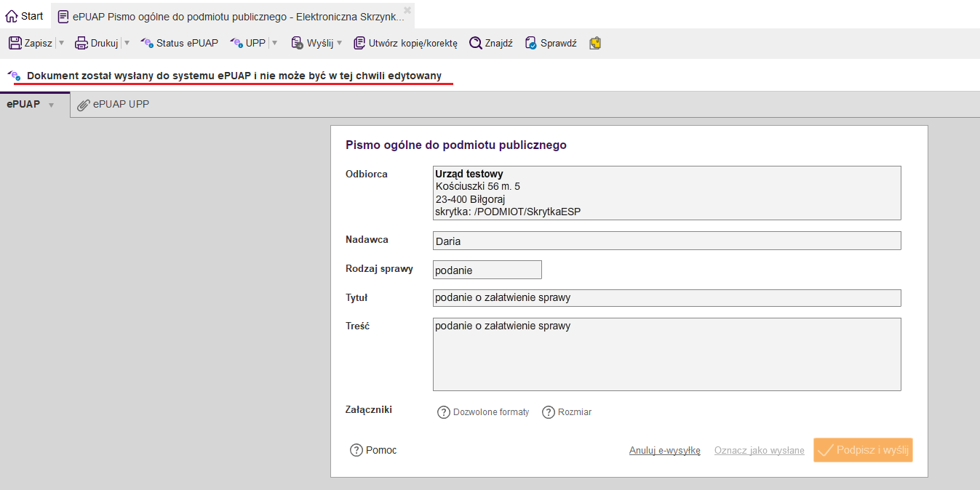Open the Pomoc help link

coord(373,450)
